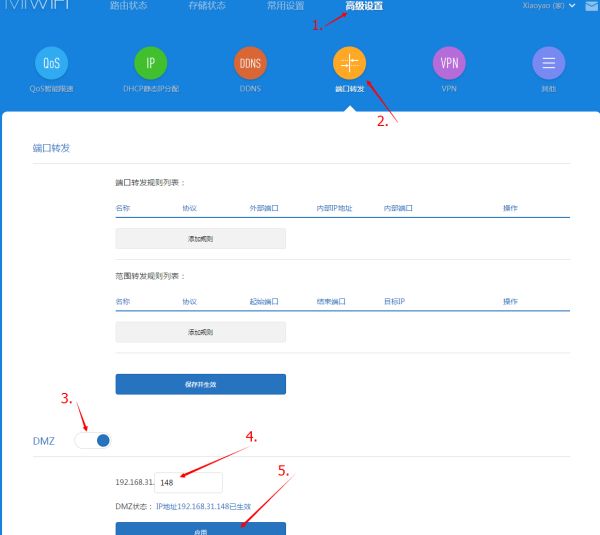Click the 协议 header in range forwarding table
The width and height of the screenshot is (600, 535).
coord(189,302)
